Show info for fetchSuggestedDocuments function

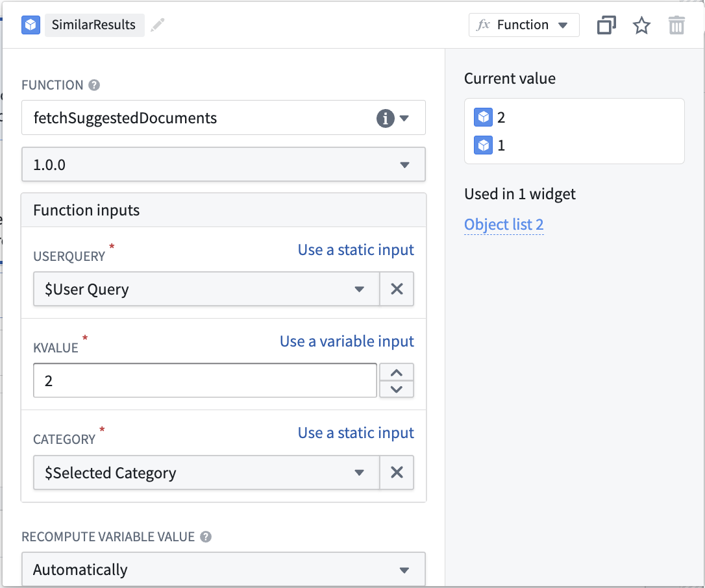click(386, 118)
